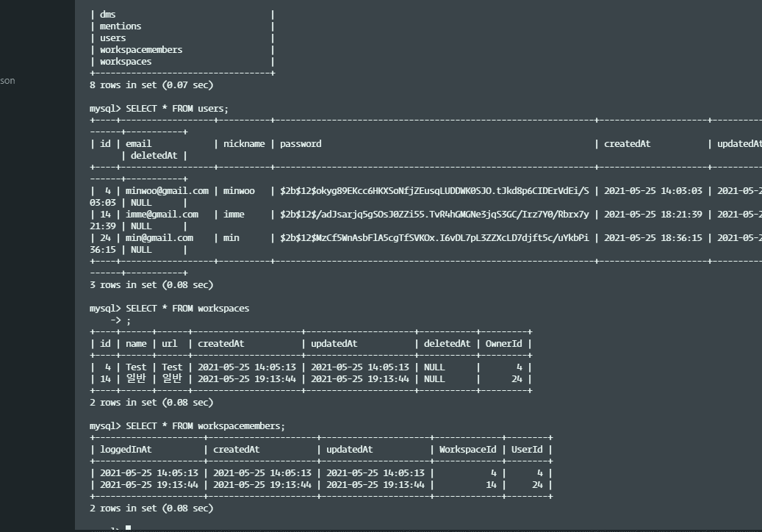Click the 'SELECT * FROM workspacemembers;' command

(205, 426)
